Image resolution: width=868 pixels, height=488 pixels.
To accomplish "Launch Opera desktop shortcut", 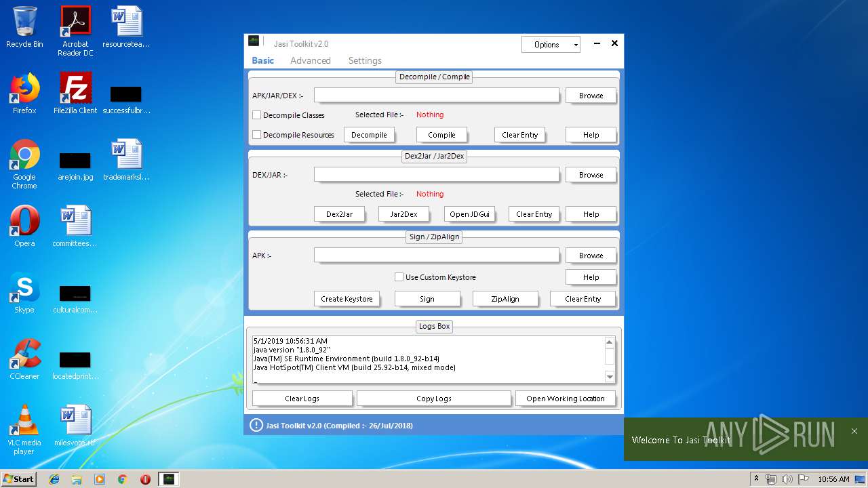I will (x=24, y=226).
